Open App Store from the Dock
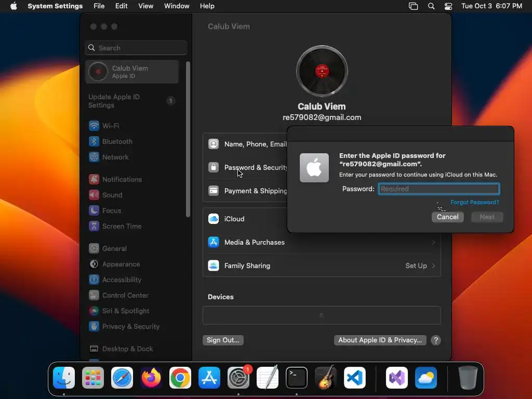The image size is (532, 399). tap(209, 378)
